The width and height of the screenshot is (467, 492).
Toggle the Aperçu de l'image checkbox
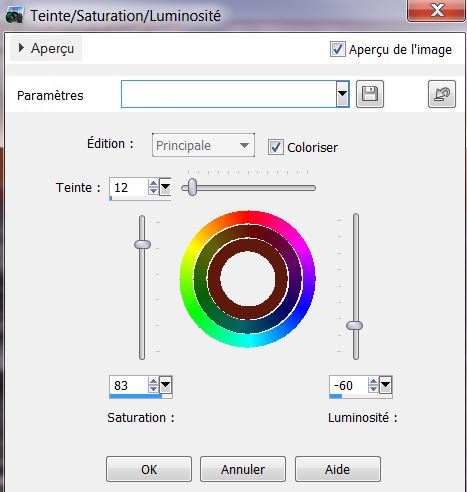tap(337, 49)
